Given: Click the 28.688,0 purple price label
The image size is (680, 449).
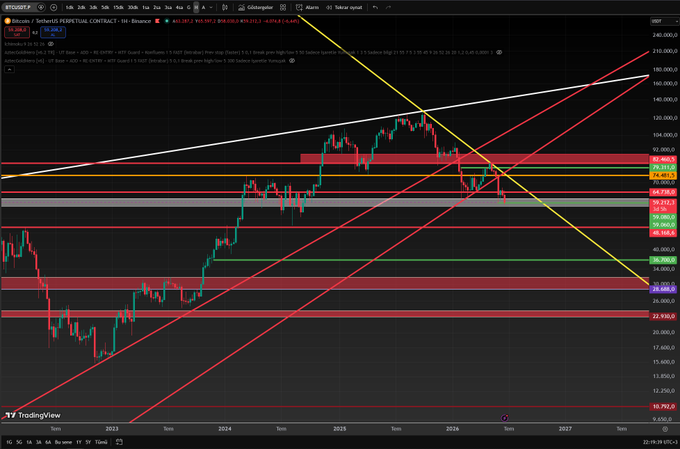Looking at the screenshot, I should [663, 289].
